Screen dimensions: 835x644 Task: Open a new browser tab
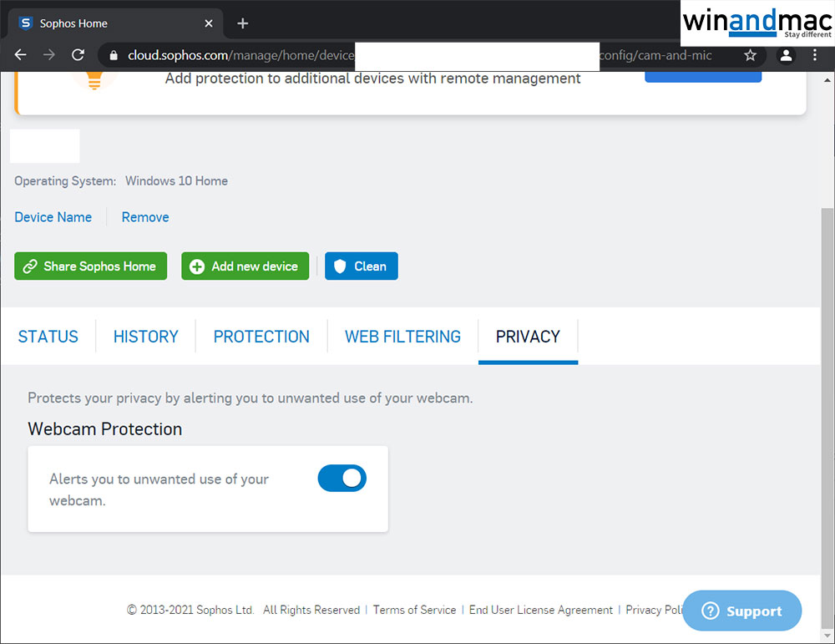pyautogui.click(x=243, y=23)
